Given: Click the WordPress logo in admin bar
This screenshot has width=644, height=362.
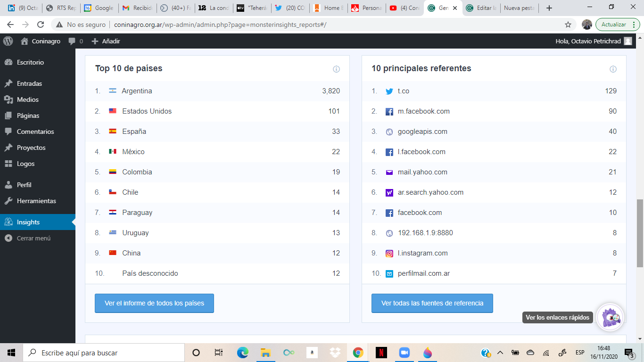Looking at the screenshot, I should [8, 41].
